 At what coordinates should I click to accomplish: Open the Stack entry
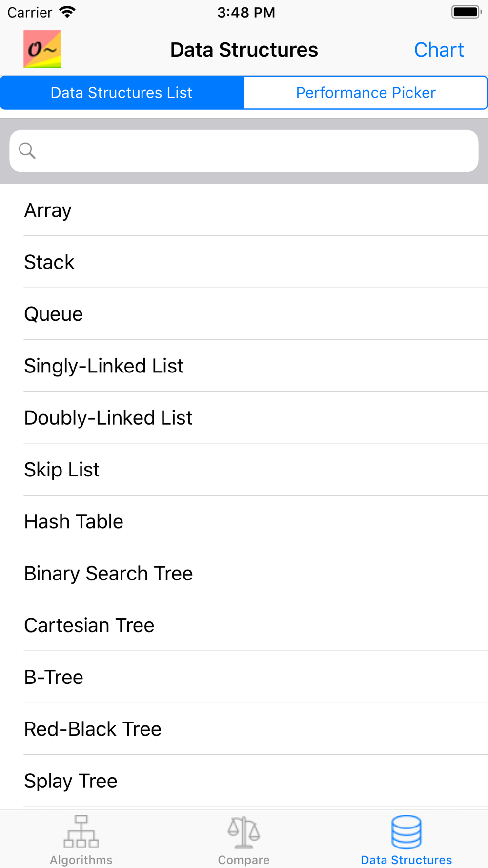pos(244,262)
